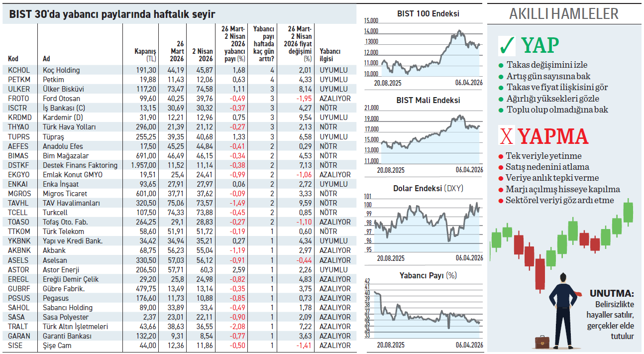This screenshot has width=644, height=354.
Task: Click the KCHOL stock code
Action: pyautogui.click(x=19, y=70)
